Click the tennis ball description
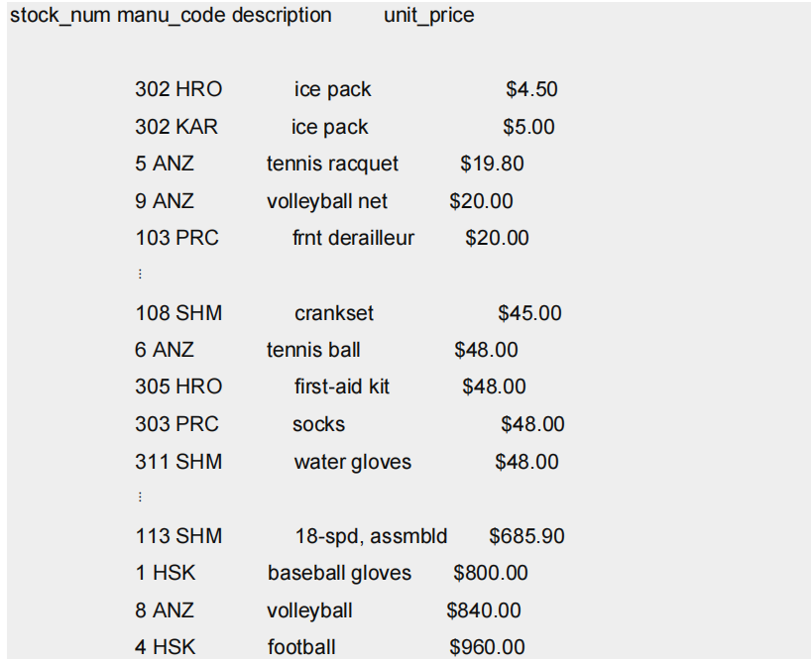812x663 pixels. (x=313, y=350)
